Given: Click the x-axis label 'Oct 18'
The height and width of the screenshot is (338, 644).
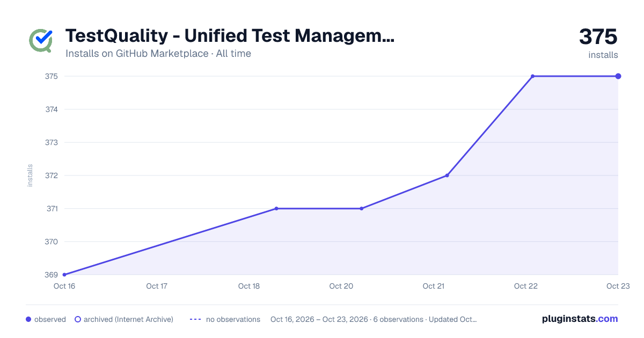Looking at the screenshot, I should coord(249,286).
